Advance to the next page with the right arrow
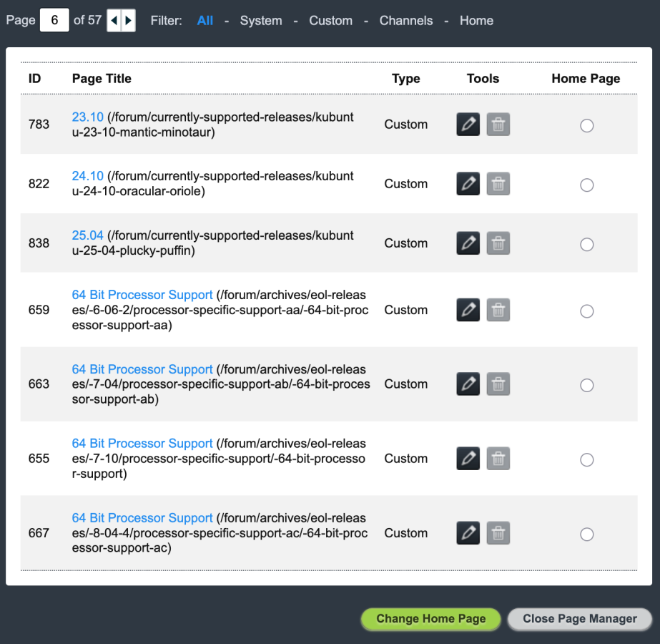The image size is (660, 644). (129, 20)
